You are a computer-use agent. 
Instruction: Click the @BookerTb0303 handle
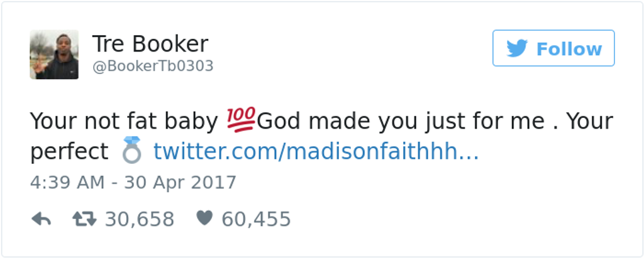pyautogui.click(x=153, y=66)
